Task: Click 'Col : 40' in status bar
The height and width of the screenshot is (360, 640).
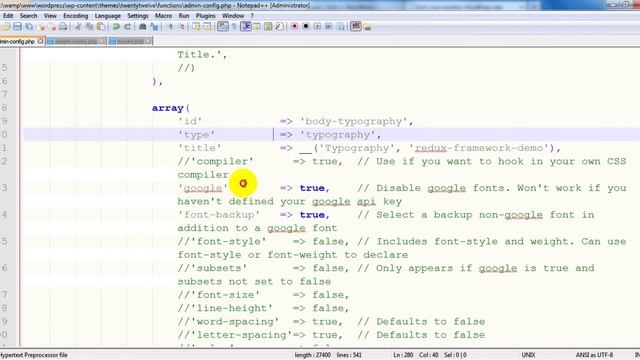Action: click(x=429, y=355)
